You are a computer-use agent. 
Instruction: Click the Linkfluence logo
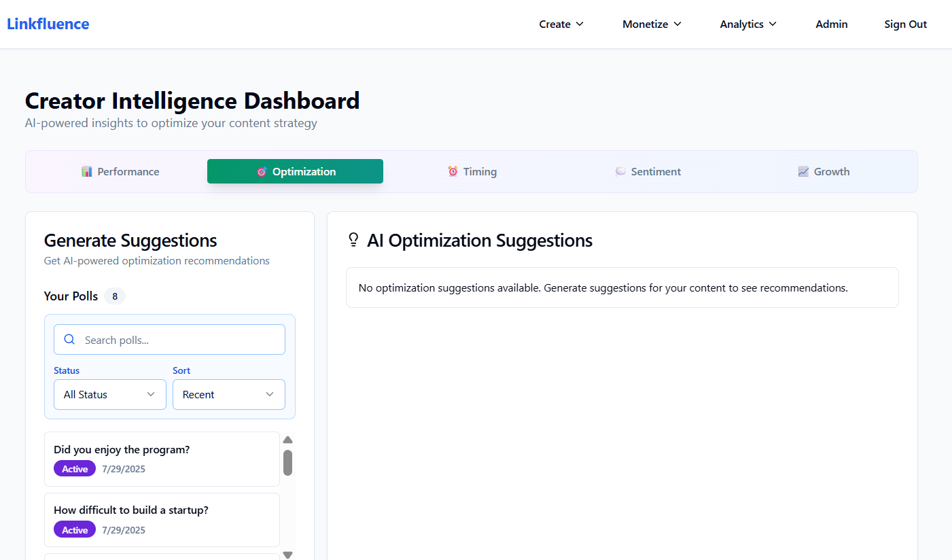pyautogui.click(x=48, y=24)
